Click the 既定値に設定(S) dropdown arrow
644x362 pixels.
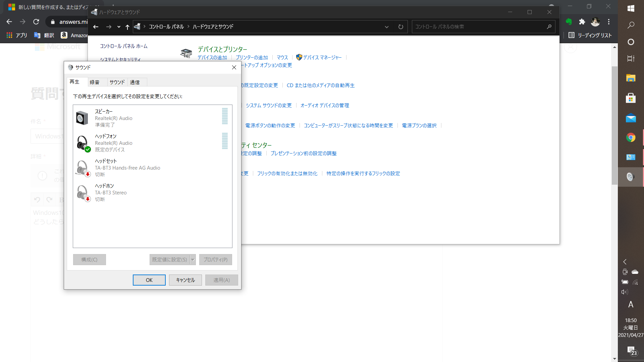[193, 259]
